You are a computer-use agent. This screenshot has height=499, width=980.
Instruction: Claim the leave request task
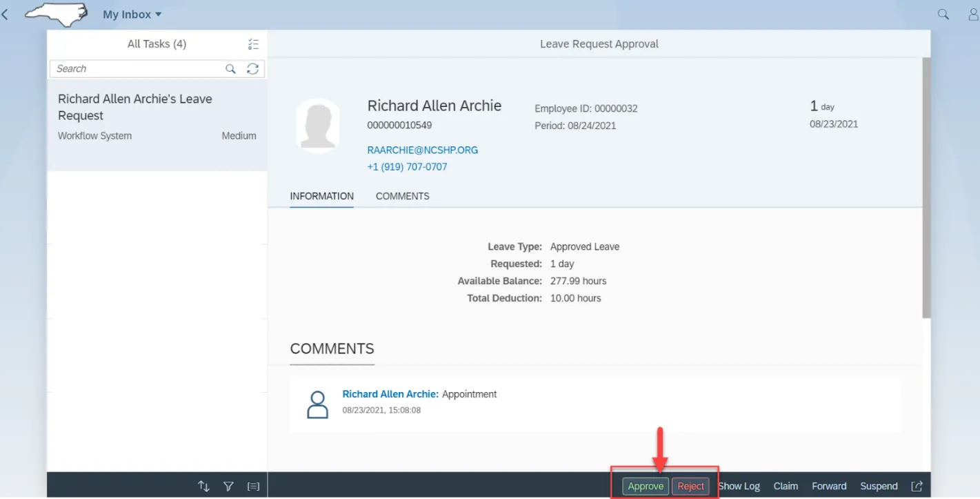(x=786, y=486)
